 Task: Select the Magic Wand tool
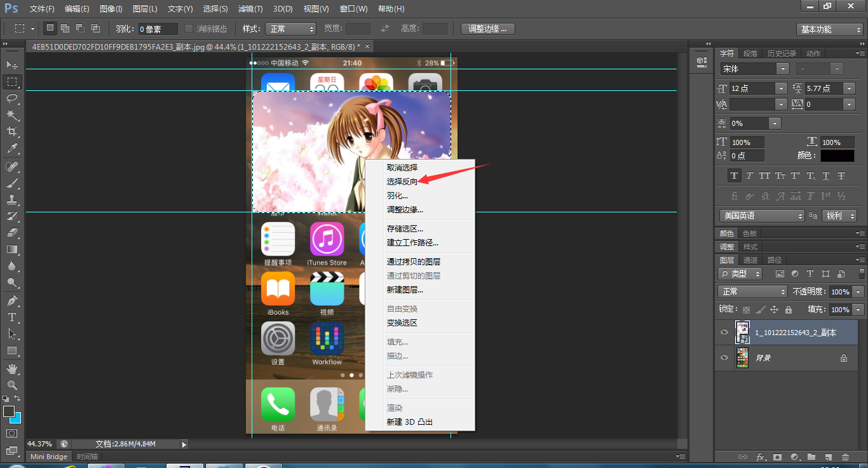(12, 115)
